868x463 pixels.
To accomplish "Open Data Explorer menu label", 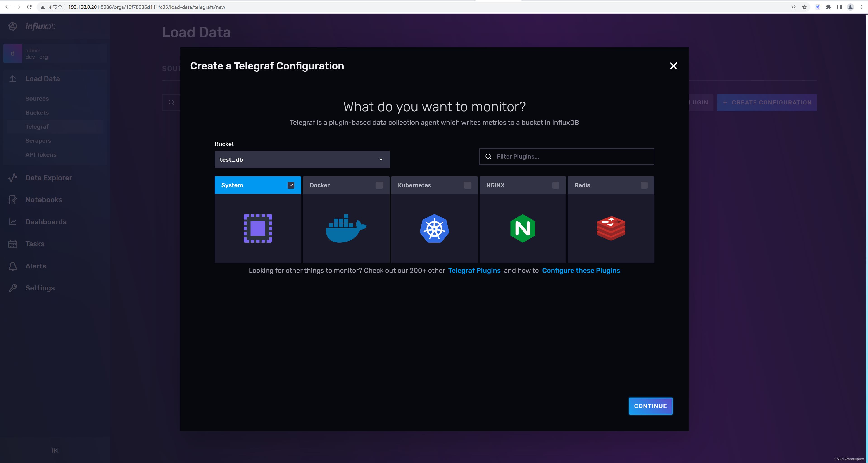I will click(49, 178).
